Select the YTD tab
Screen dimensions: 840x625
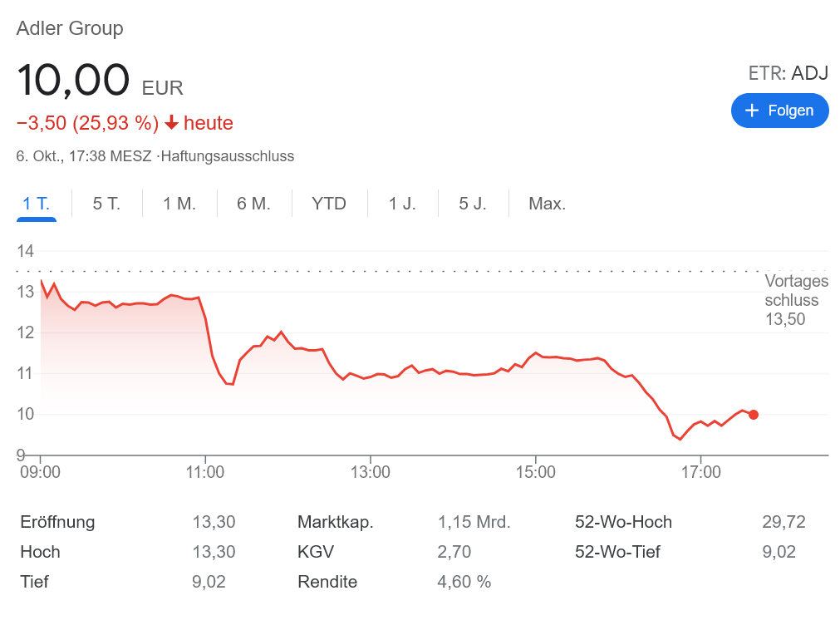(329, 204)
